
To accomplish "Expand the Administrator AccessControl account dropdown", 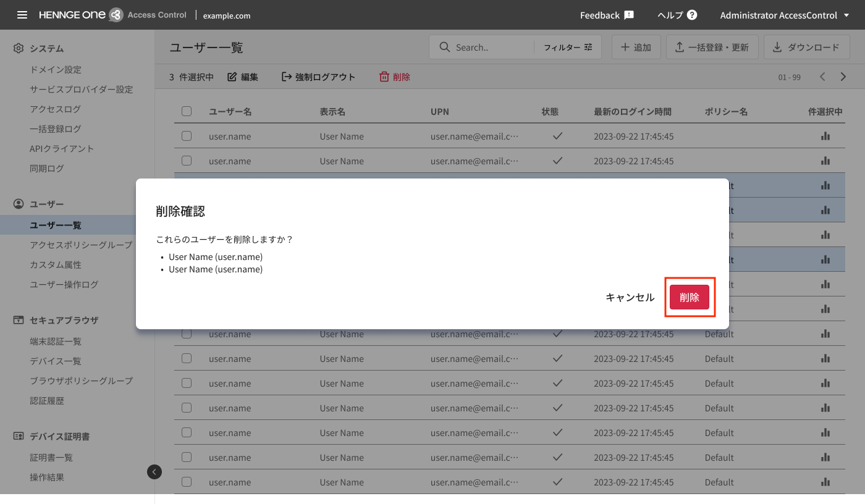I will [785, 15].
